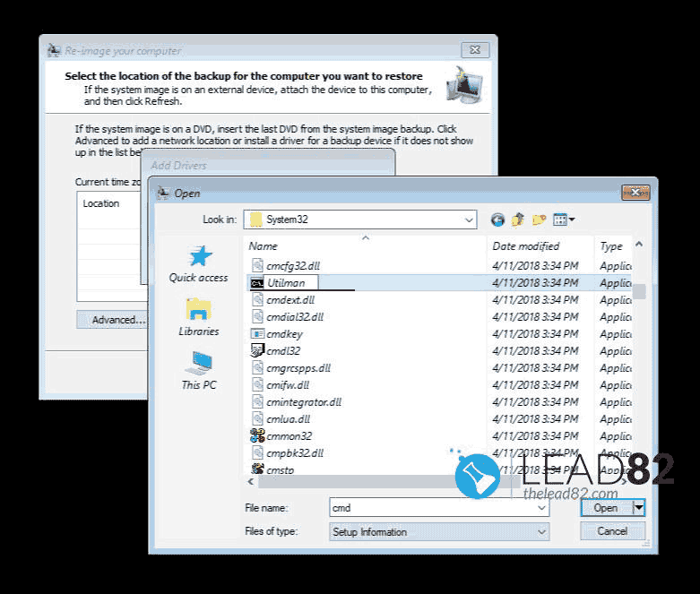This screenshot has height=594, width=700.
Task: Click the Open button
Action: point(607,508)
